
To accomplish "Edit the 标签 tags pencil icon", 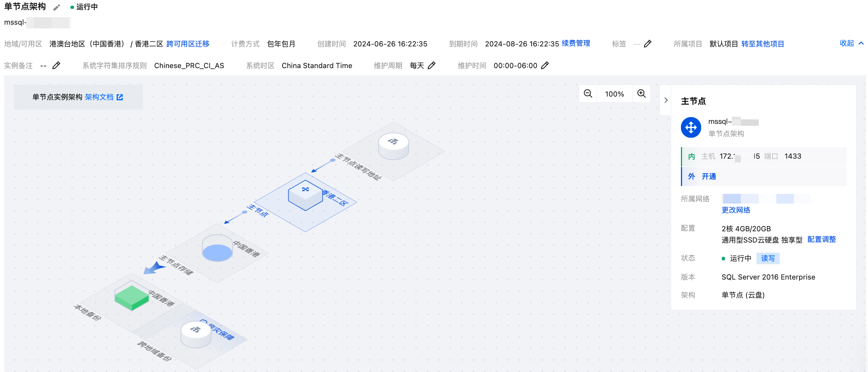I will pos(648,44).
